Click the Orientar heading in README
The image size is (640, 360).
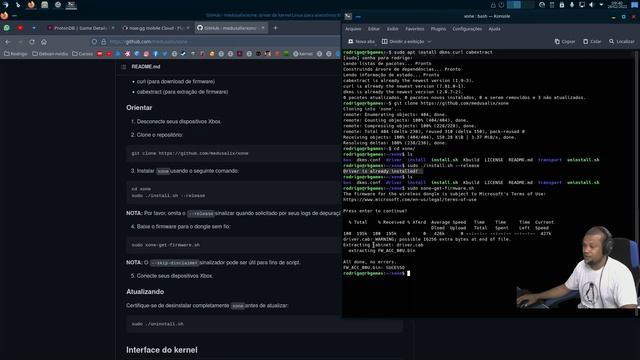click(139, 108)
